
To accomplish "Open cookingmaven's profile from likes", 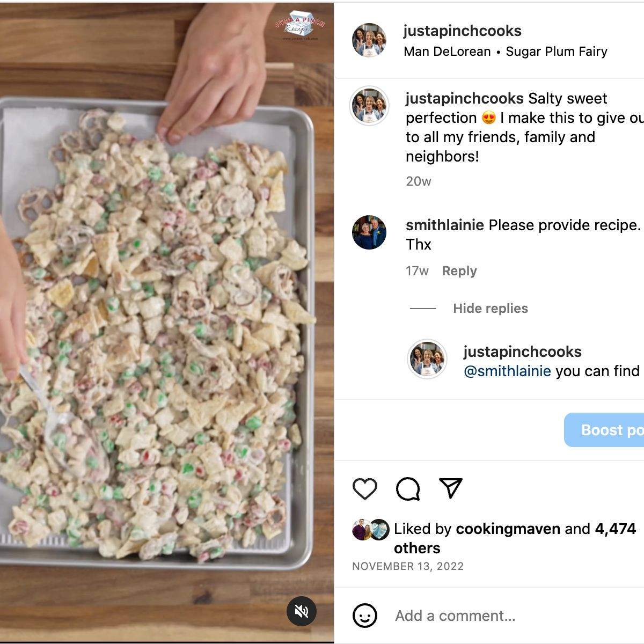I will point(508,529).
